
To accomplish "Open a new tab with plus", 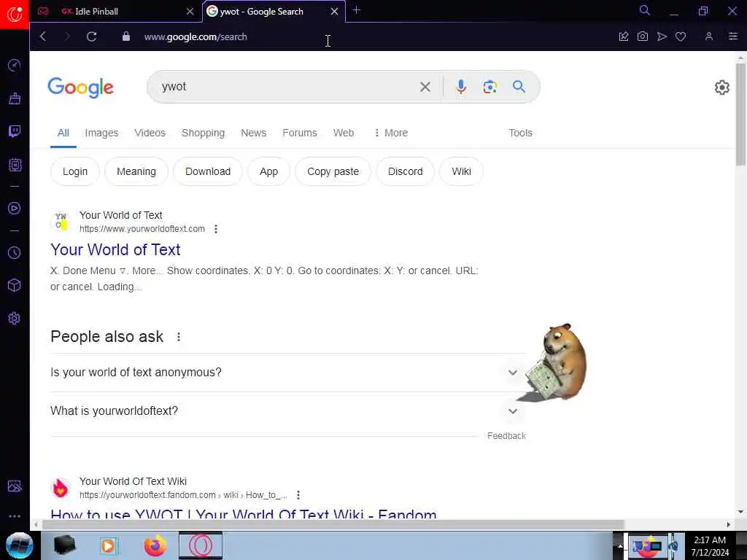I will click(x=356, y=10).
